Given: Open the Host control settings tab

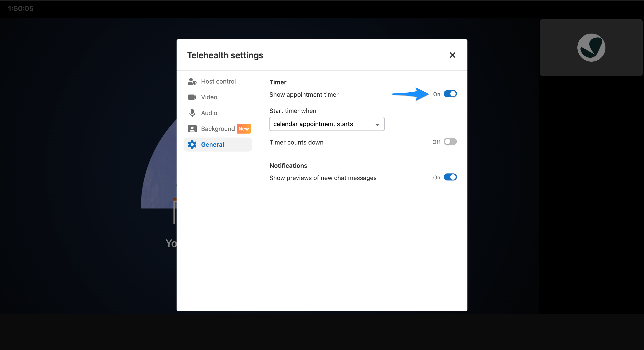Looking at the screenshot, I should click(218, 81).
